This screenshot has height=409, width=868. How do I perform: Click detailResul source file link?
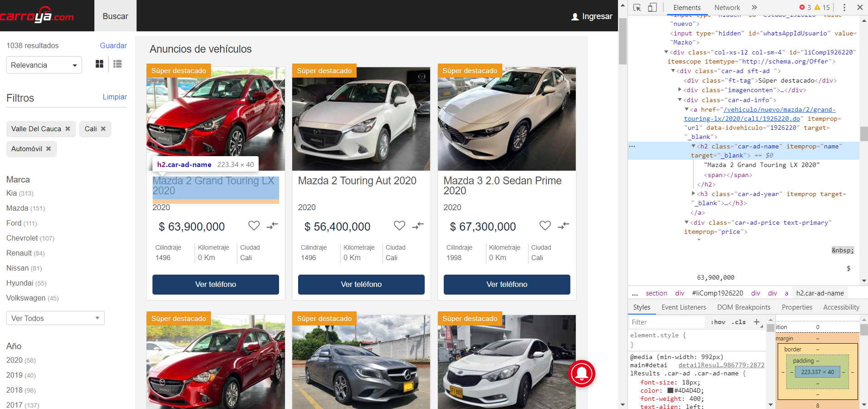721,365
